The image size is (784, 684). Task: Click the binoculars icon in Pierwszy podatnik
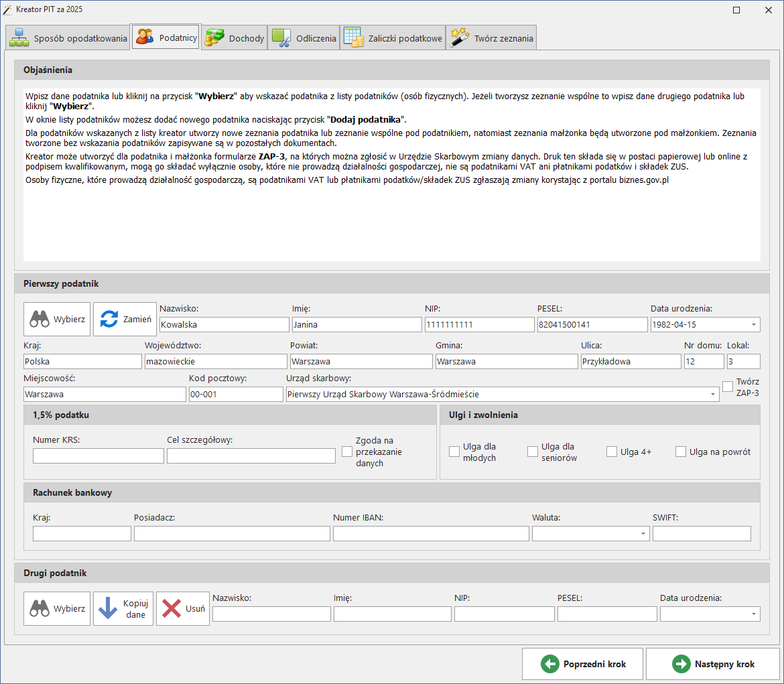click(x=40, y=319)
